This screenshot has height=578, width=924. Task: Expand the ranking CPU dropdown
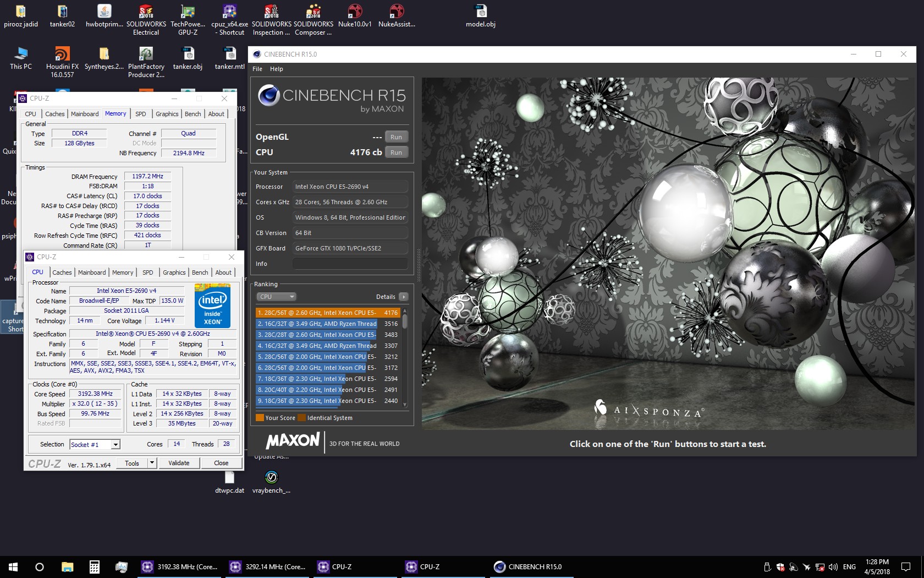pos(277,297)
